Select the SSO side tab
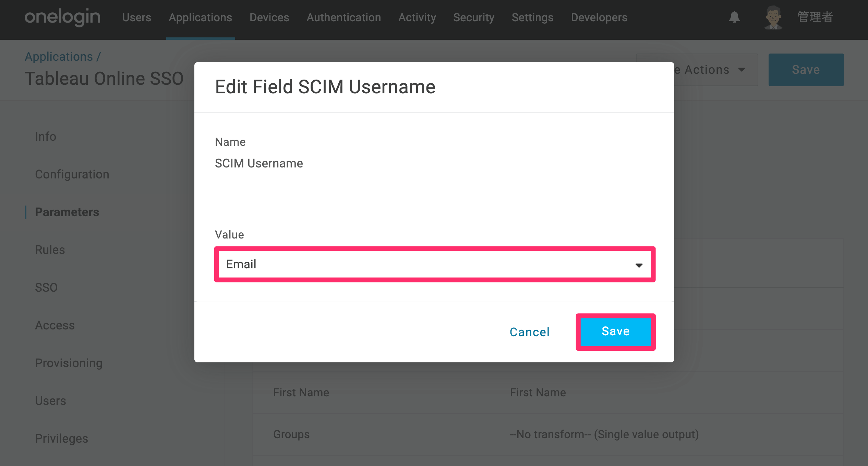Image resolution: width=868 pixels, height=466 pixels. 46,288
